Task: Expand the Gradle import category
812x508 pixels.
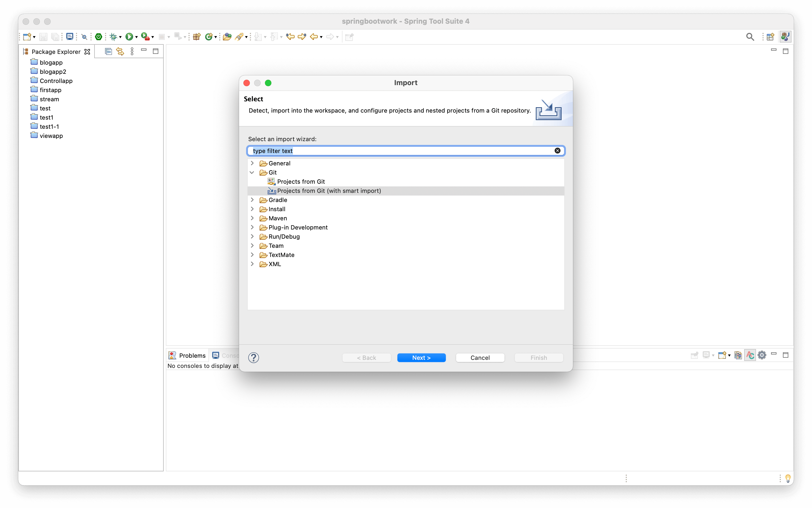Action: coord(252,200)
